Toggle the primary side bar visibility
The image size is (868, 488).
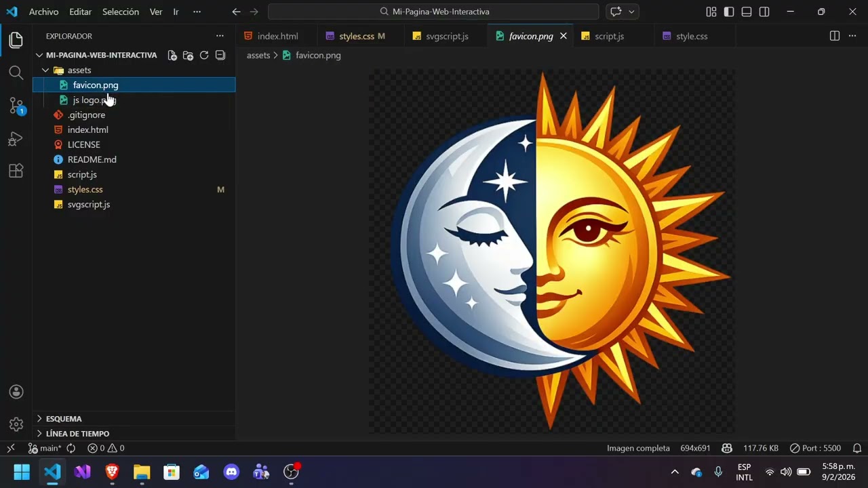(x=729, y=12)
